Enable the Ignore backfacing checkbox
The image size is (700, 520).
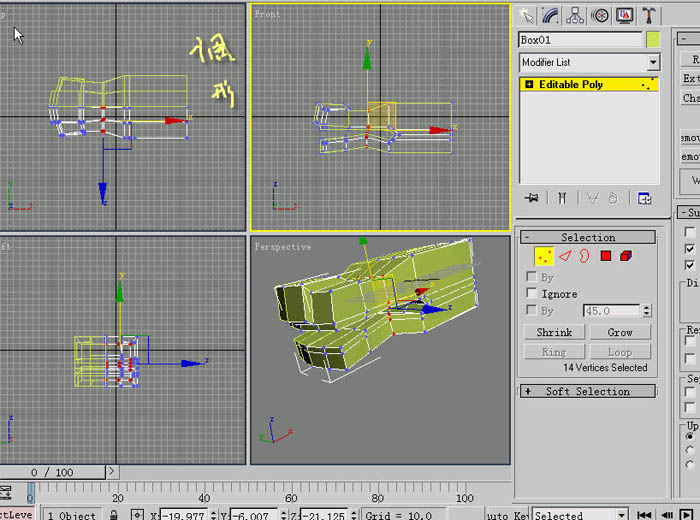click(531, 293)
